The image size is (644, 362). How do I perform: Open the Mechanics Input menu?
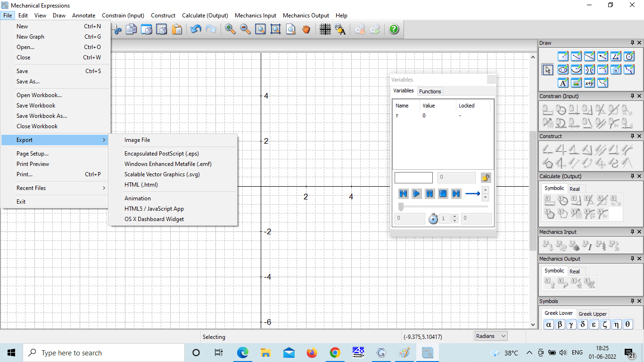(256, 16)
